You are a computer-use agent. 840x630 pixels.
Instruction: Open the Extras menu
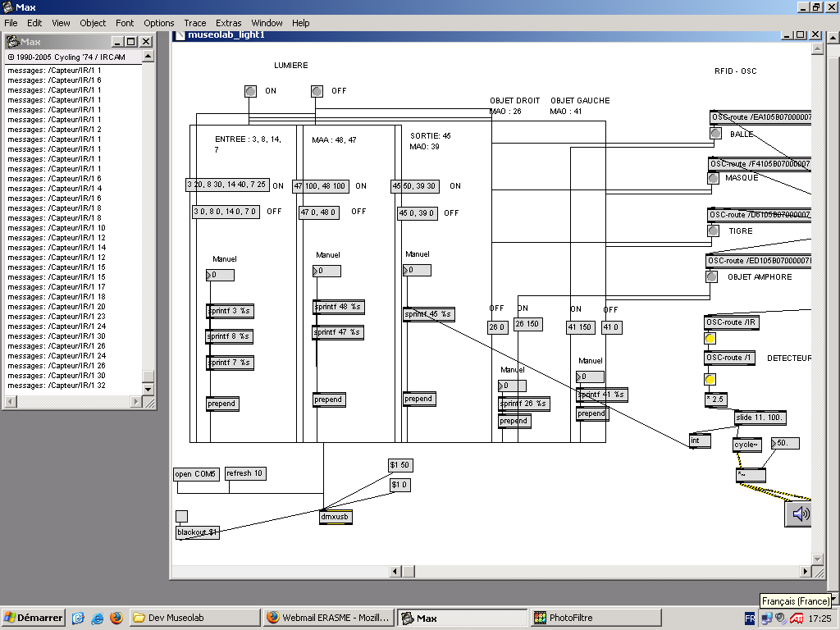pos(229,23)
